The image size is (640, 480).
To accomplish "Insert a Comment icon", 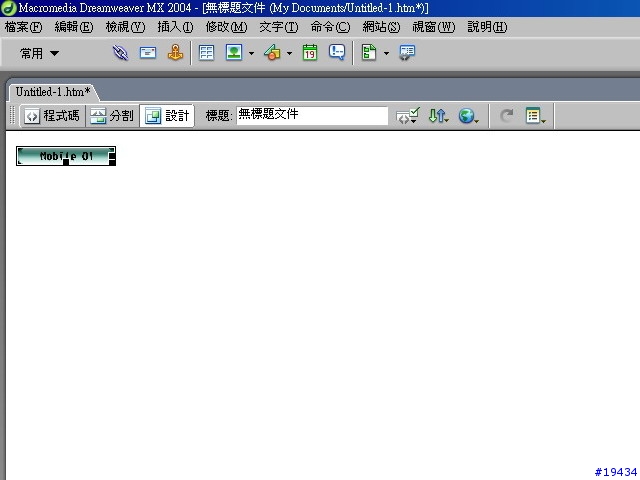I will (x=337, y=53).
